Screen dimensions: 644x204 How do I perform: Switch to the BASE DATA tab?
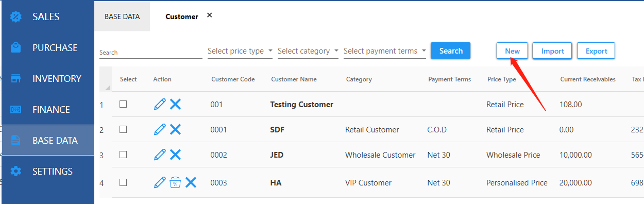pos(122,16)
